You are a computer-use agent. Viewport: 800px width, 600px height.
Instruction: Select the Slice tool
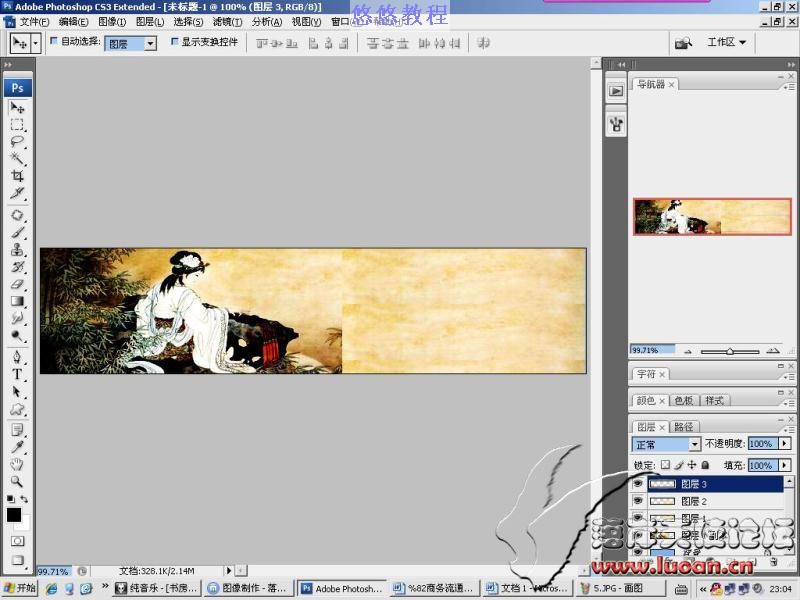tap(17, 193)
